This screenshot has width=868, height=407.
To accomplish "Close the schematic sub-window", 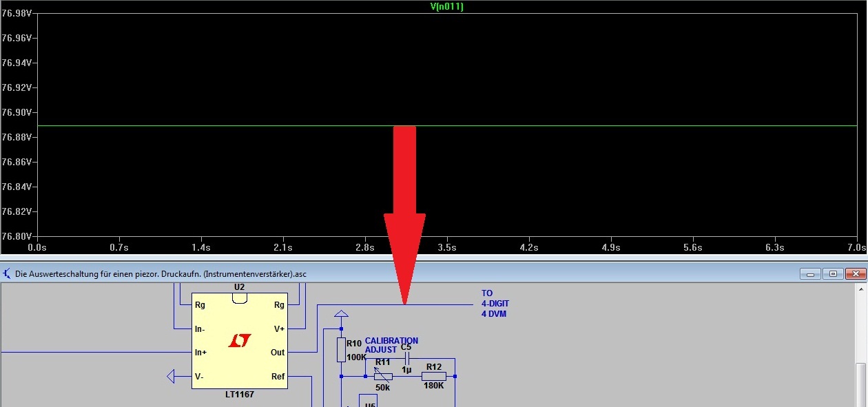I will (855, 273).
